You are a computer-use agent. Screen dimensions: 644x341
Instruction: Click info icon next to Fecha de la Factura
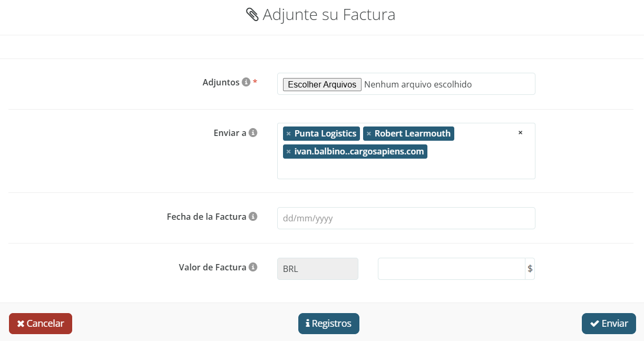coord(253,216)
